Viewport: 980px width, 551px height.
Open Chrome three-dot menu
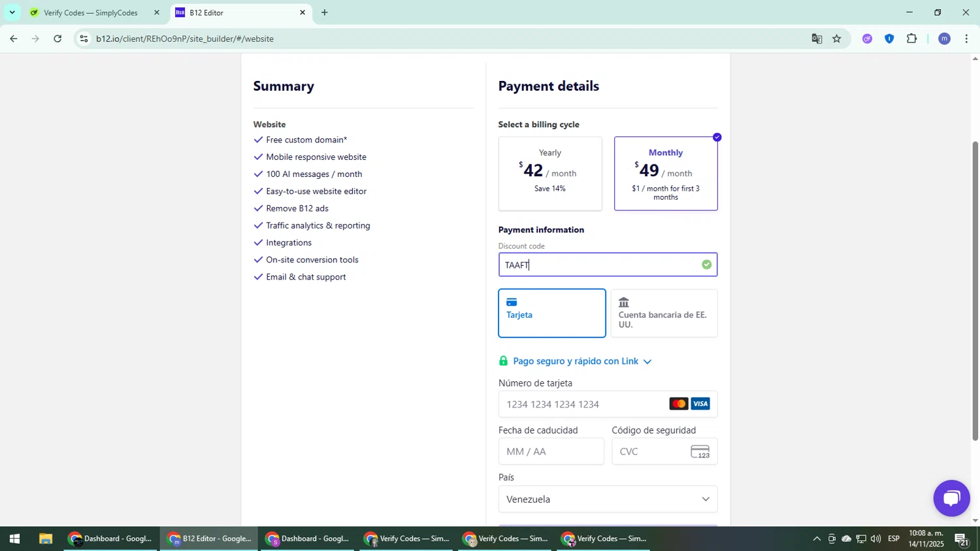(966, 39)
